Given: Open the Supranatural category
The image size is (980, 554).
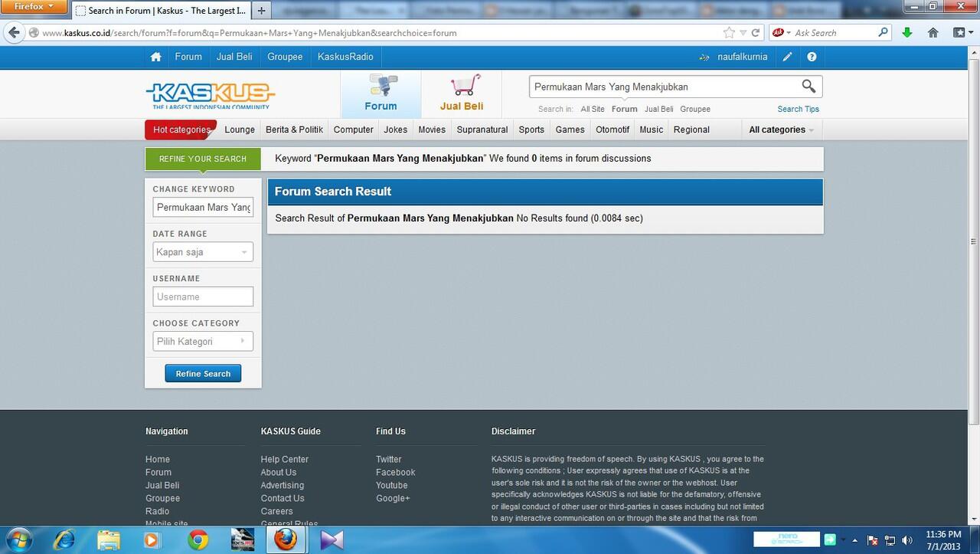Looking at the screenshot, I should click(x=482, y=129).
